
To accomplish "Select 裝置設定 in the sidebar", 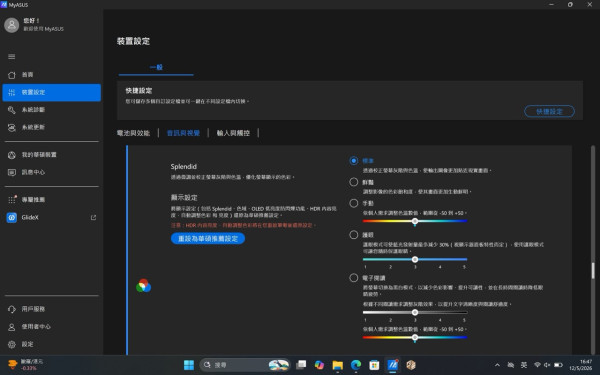I will [52, 92].
